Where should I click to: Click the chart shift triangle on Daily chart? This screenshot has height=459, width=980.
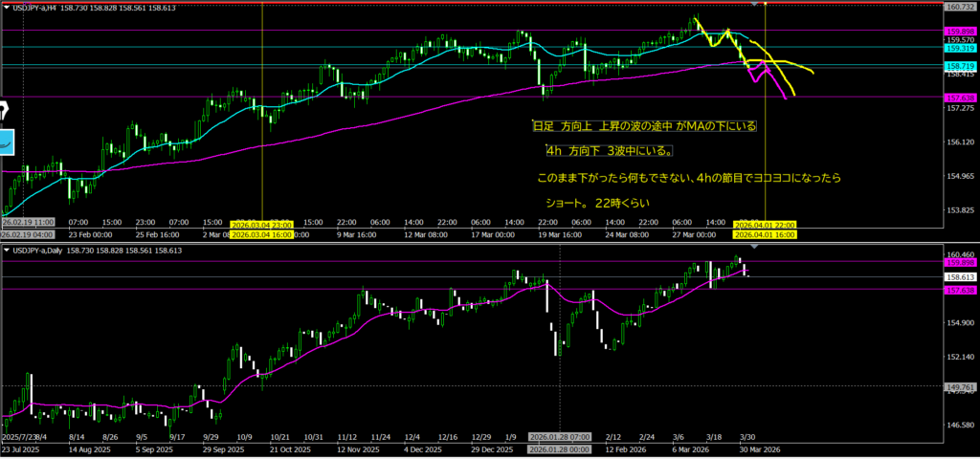coord(754,247)
